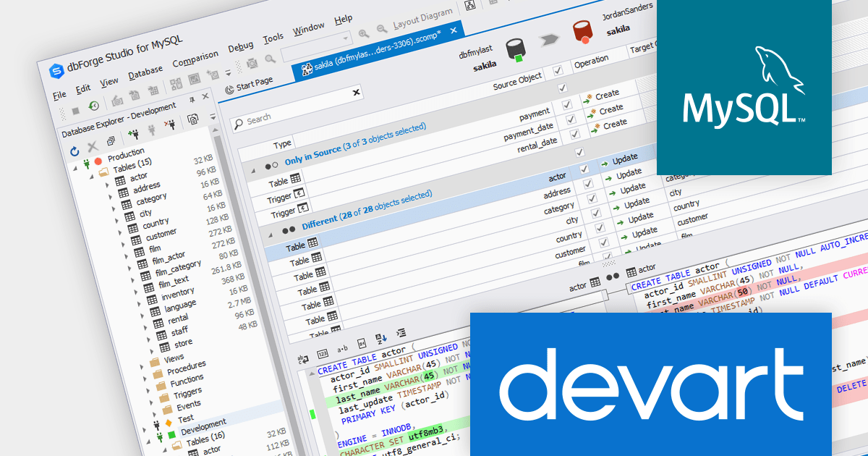Screen dimensions: 868x456
Task: Open the explorer toolbar overflow dropdown
Action: pos(213,116)
